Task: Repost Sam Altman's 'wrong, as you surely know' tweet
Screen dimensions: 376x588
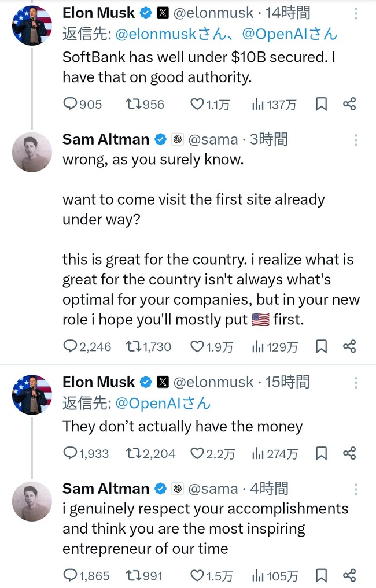Action: [x=134, y=346]
